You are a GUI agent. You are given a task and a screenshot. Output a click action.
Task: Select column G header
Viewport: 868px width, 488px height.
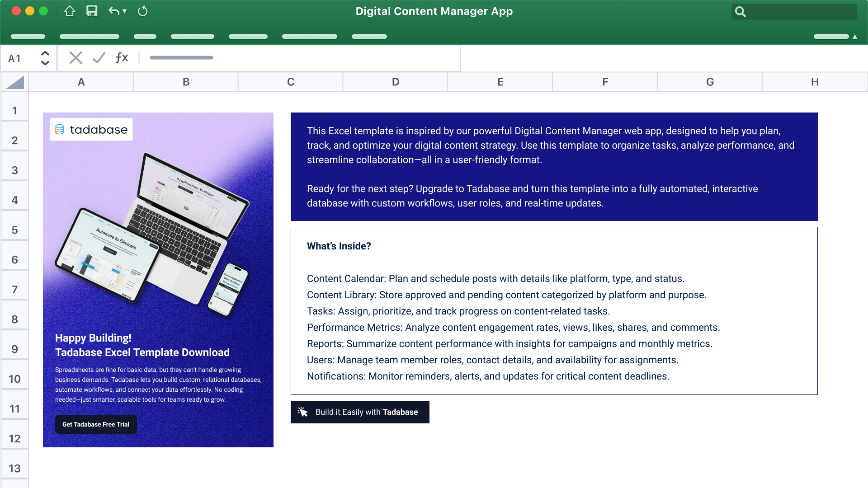pyautogui.click(x=710, y=82)
